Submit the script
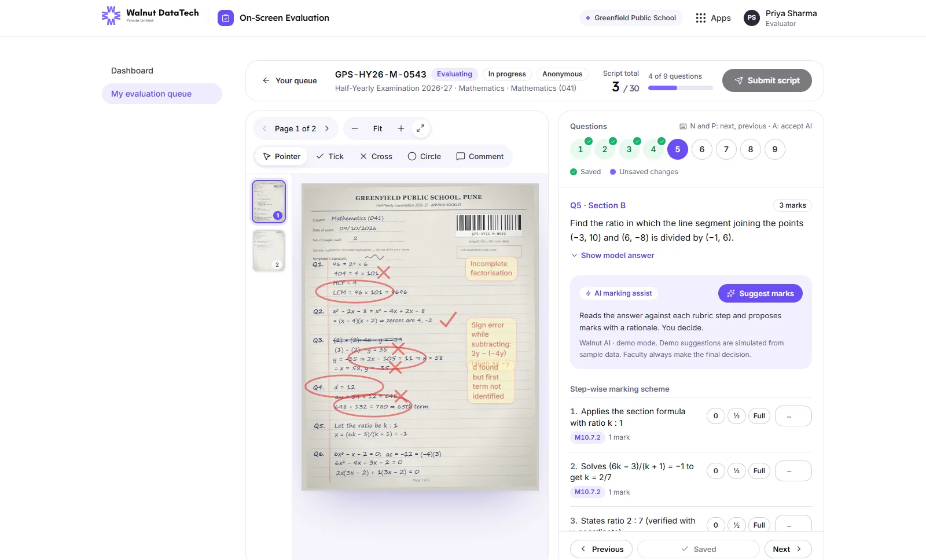This screenshot has height=560, width=926. pyautogui.click(x=767, y=80)
